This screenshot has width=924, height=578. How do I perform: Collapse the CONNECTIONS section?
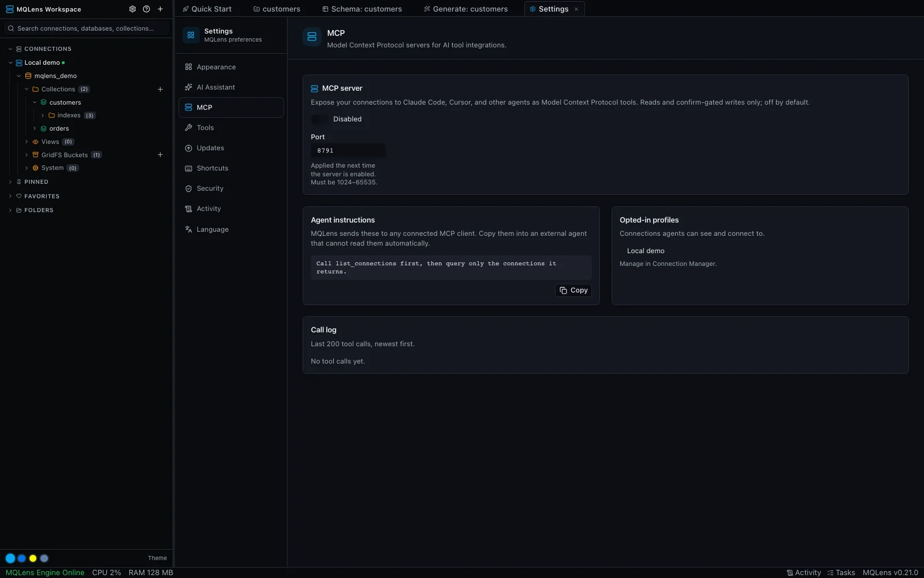pos(10,49)
